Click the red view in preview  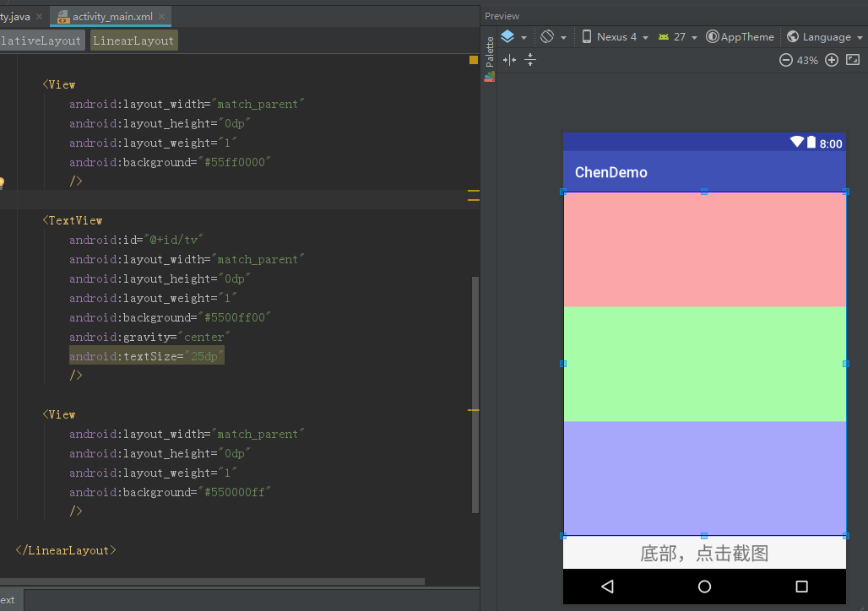pyautogui.click(x=704, y=250)
